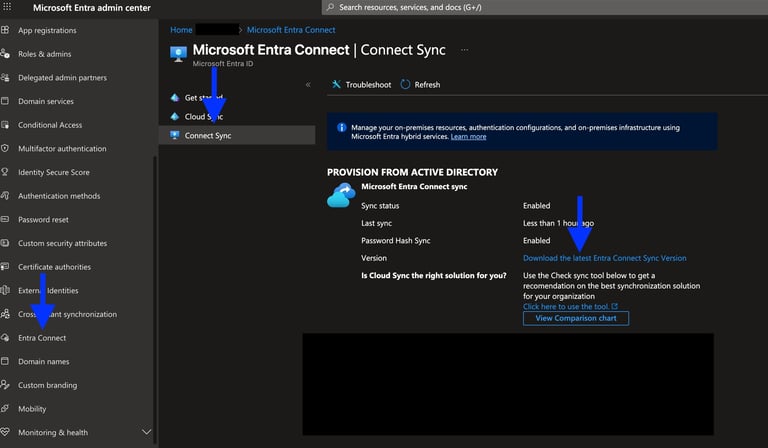Viewport: 768px width, 448px height.
Task: Click here to use the tool link
Action: click(x=570, y=307)
